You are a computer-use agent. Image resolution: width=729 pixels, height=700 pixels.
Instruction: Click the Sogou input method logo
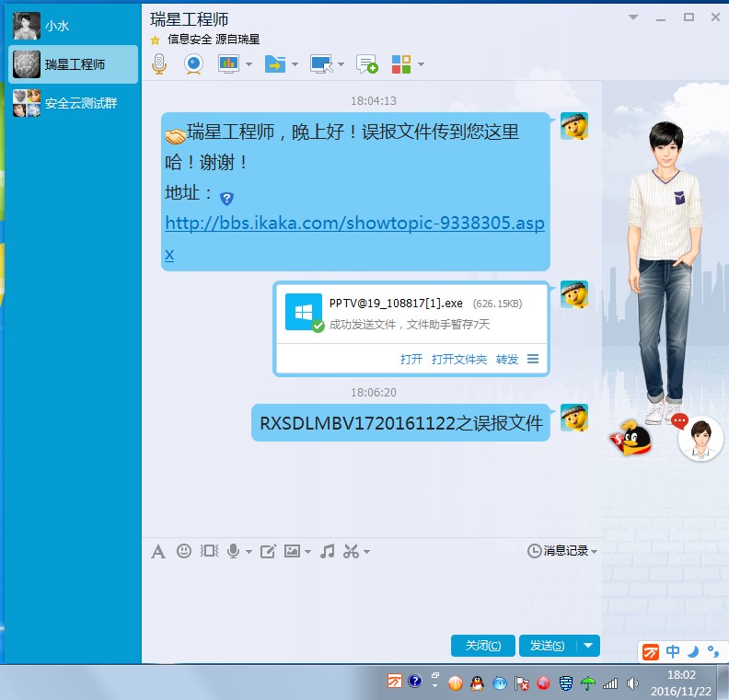(651, 652)
